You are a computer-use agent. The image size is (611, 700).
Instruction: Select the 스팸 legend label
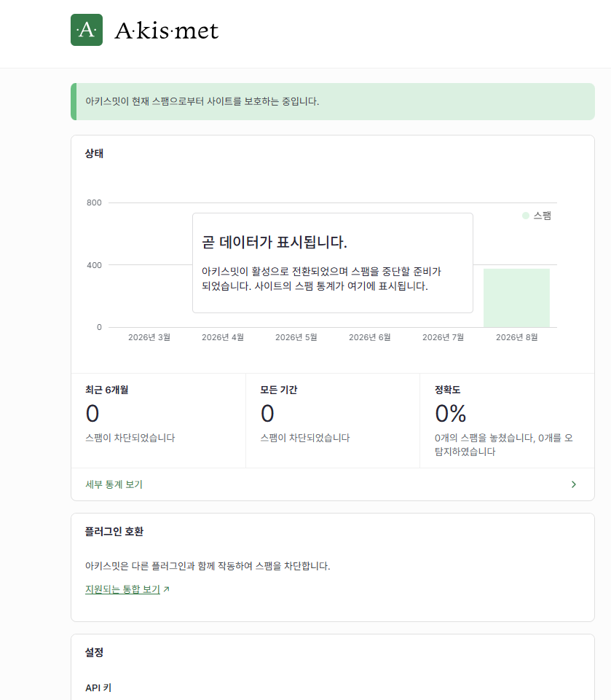point(543,216)
